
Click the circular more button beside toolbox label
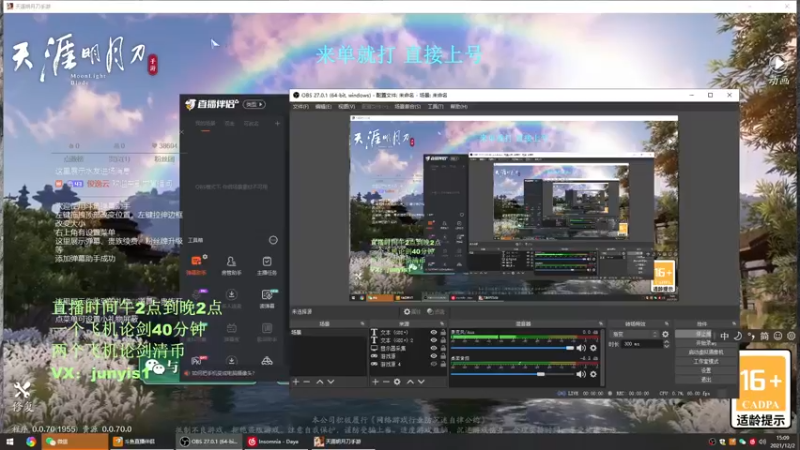273,240
